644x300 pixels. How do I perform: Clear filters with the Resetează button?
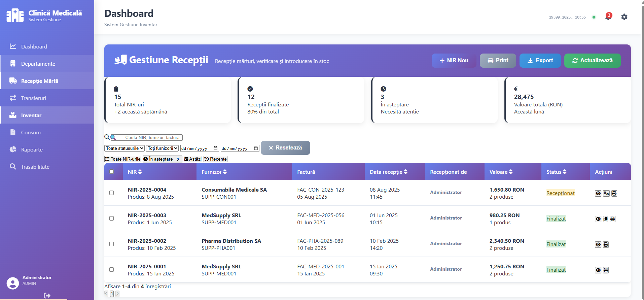[285, 148]
